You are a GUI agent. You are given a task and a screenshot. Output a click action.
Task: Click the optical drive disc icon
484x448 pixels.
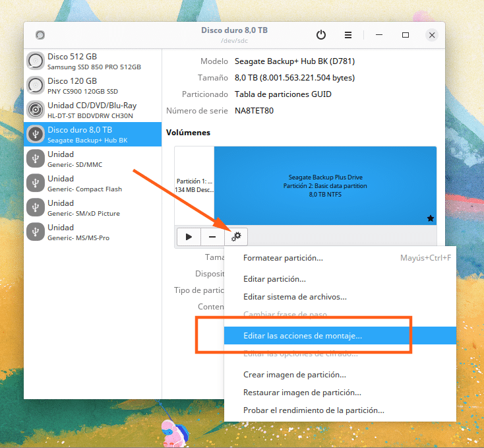(36, 110)
